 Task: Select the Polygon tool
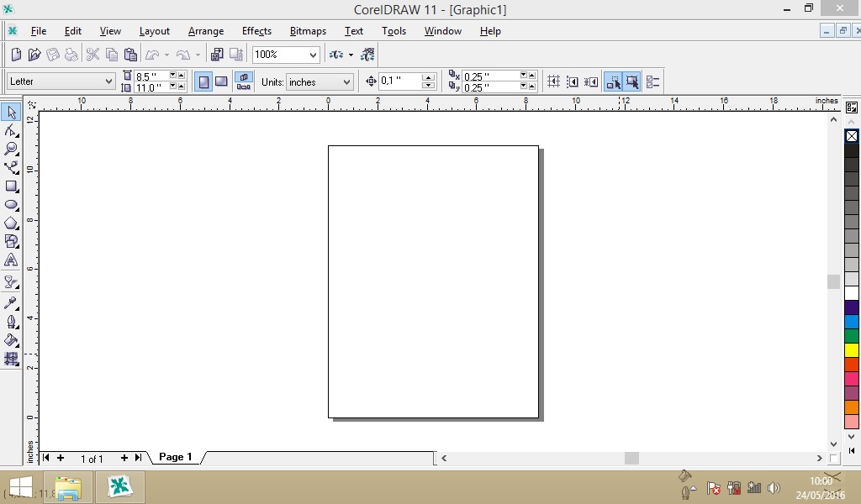(x=11, y=223)
